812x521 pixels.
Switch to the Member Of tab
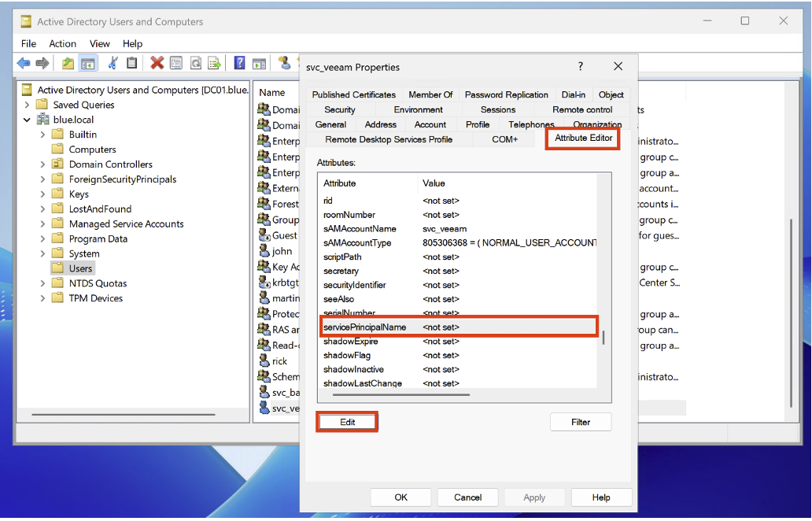430,94
